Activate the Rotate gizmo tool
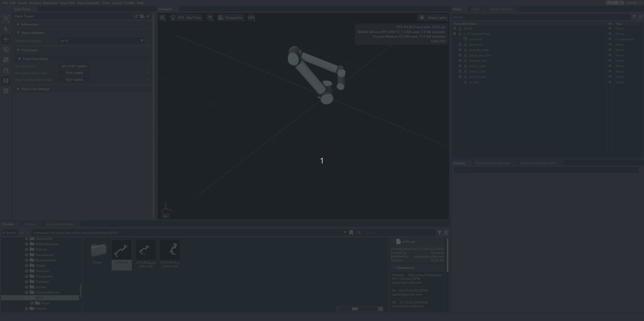This screenshot has height=321, width=644. click(6, 49)
